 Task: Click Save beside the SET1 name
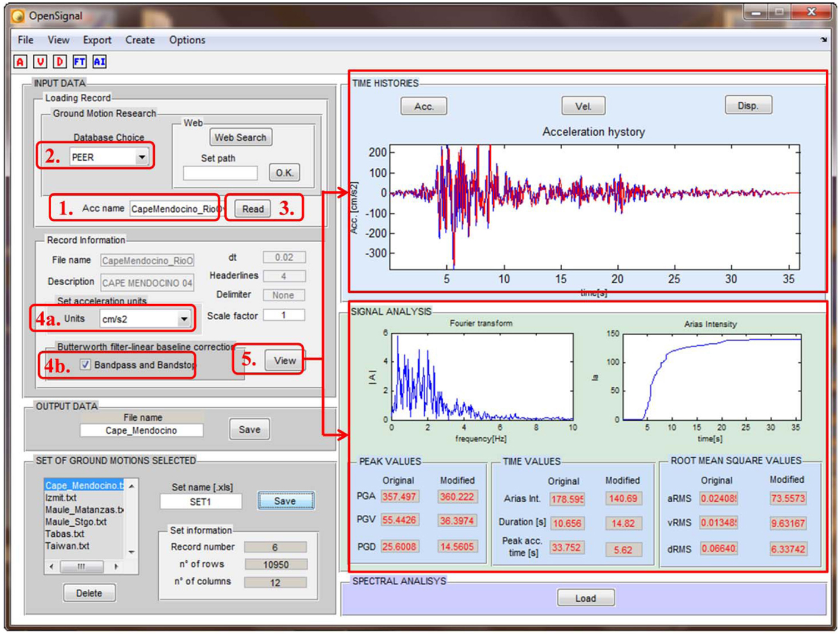point(285,501)
